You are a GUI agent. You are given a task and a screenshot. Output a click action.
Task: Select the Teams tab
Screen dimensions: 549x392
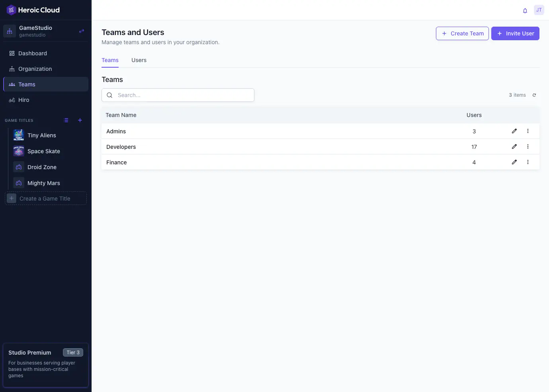point(110,60)
